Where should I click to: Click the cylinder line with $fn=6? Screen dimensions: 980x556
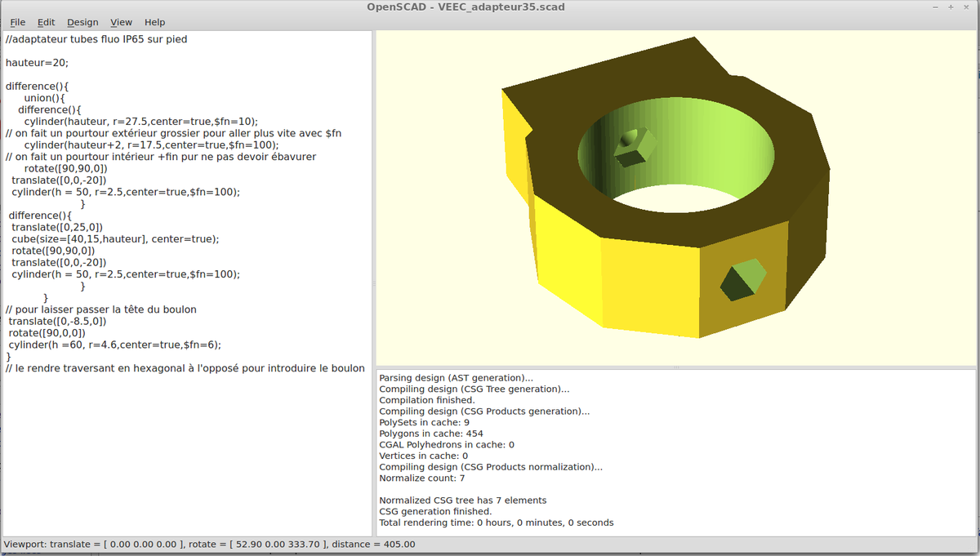coord(114,345)
